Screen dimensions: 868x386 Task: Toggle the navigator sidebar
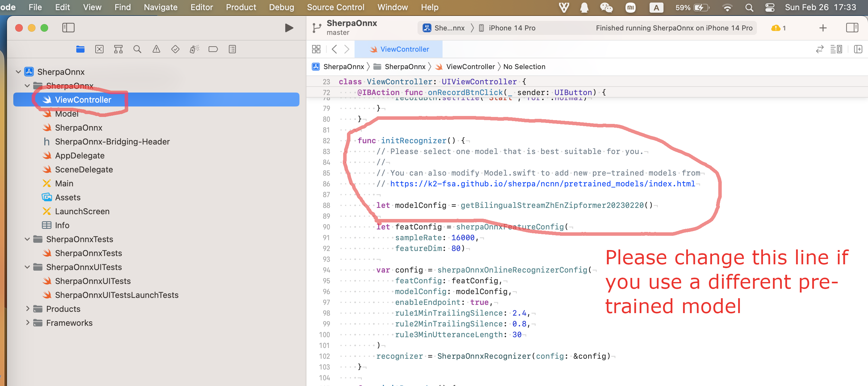point(68,28)
